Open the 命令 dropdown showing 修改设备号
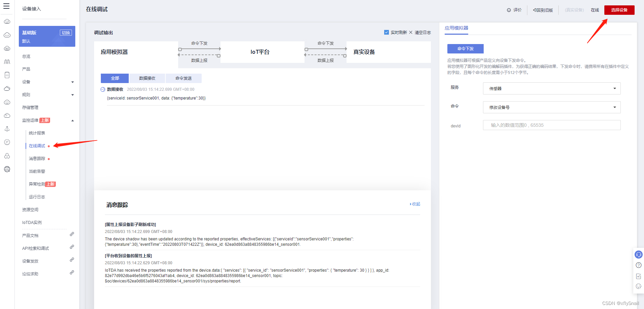 click(552, 107)
